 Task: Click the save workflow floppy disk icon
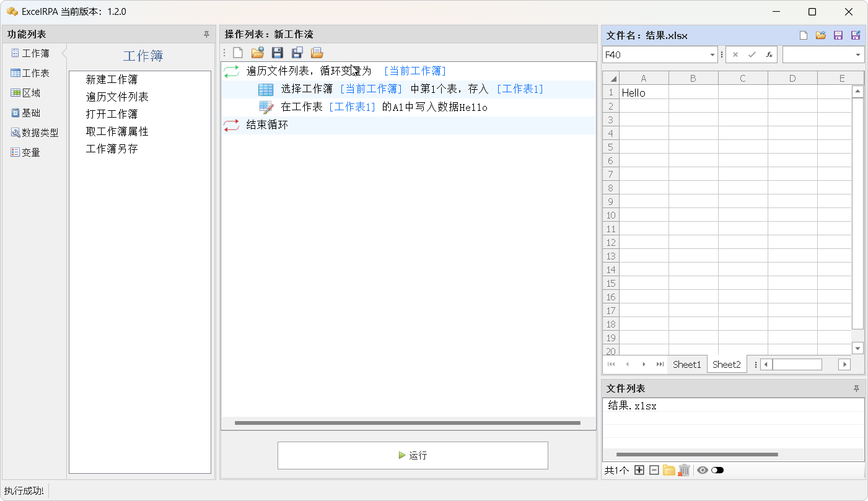click(x=278, y=53)
